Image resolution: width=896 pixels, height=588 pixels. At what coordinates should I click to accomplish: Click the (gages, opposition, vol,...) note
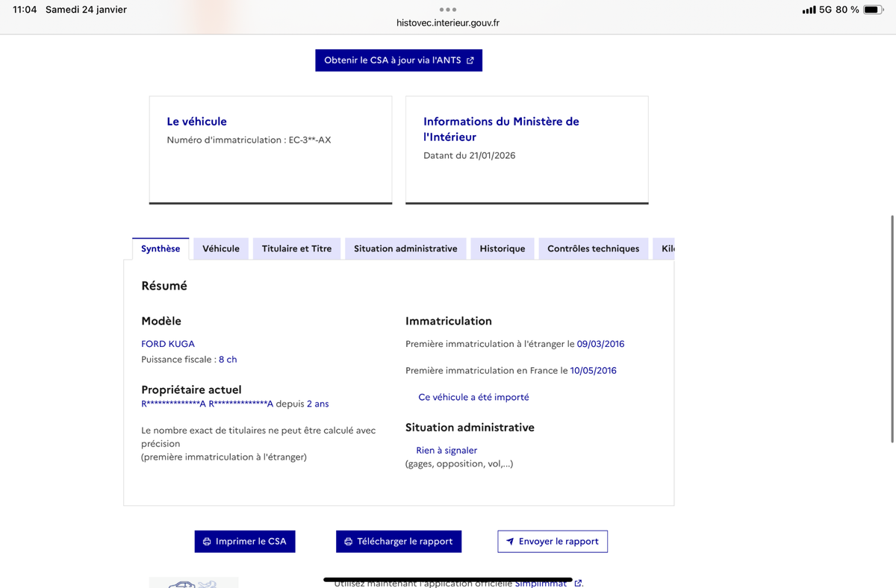(x=459, y=463)
